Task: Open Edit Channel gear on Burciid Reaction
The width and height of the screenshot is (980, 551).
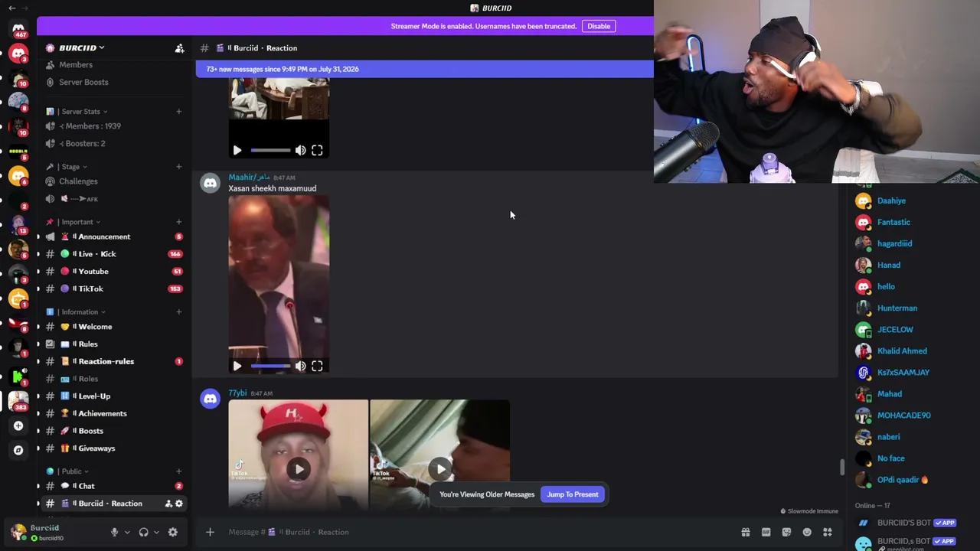Action: pos(179,504)
